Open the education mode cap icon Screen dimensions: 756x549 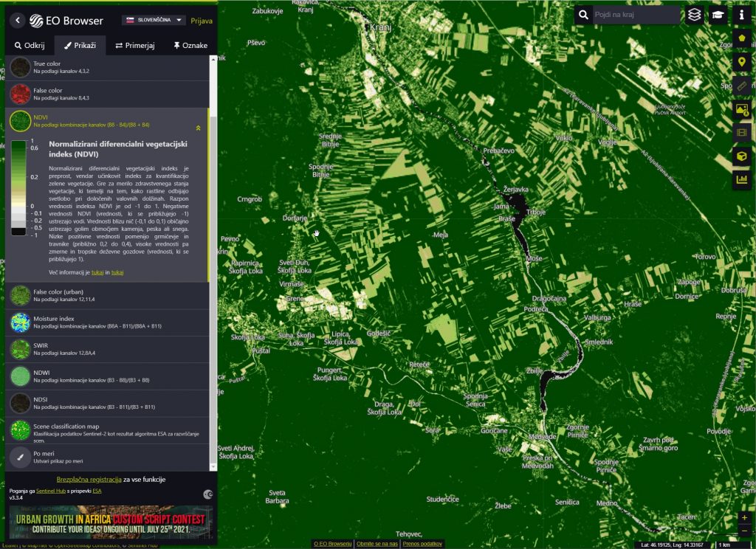point(718,15)
